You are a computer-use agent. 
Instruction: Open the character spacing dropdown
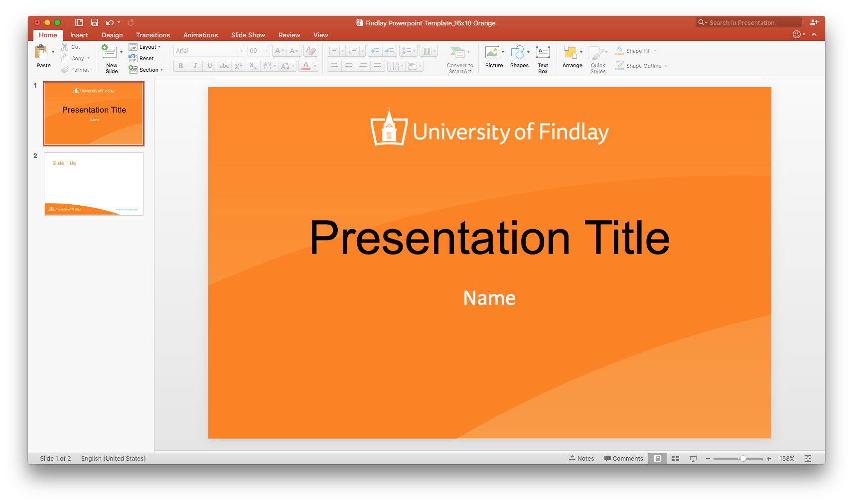point(270,66)
